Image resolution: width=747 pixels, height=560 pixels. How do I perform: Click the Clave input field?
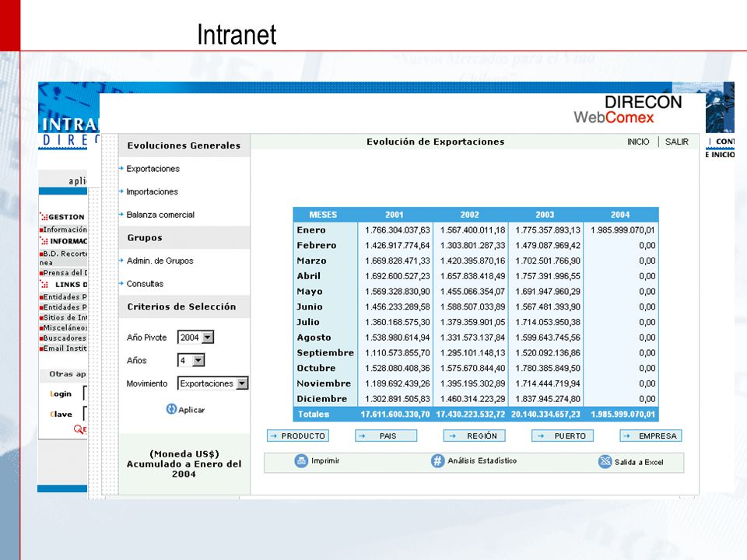tap(85, 413)
